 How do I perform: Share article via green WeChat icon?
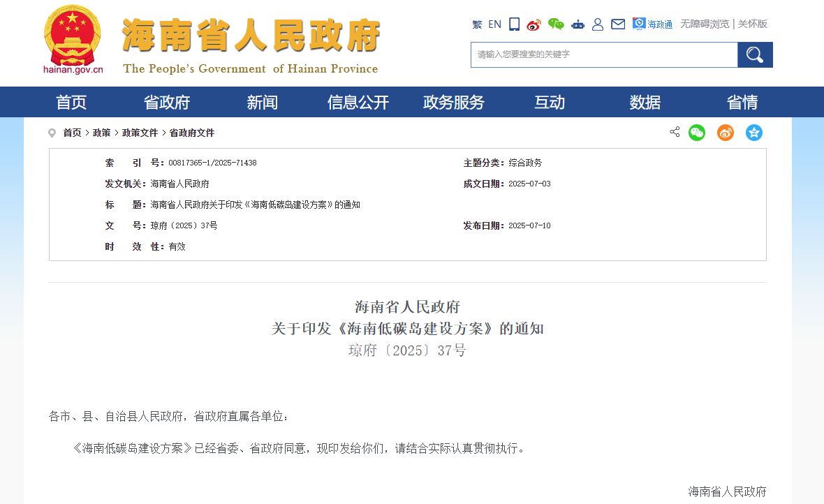(x=697, y=133)
